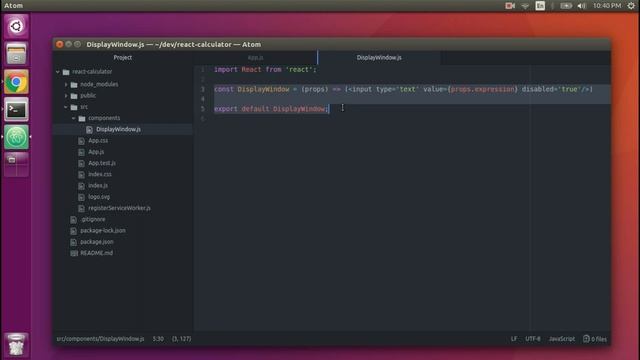Open README.md file
This screenshot has height=360, width=640.
click(x=96, y=253)
